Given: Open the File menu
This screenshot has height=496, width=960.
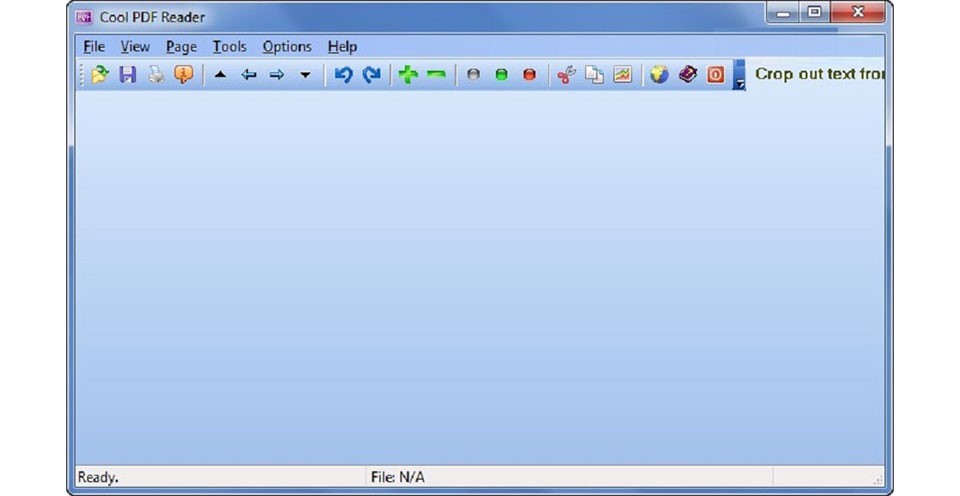Looking at the screenshot, I should click(94, 47).
